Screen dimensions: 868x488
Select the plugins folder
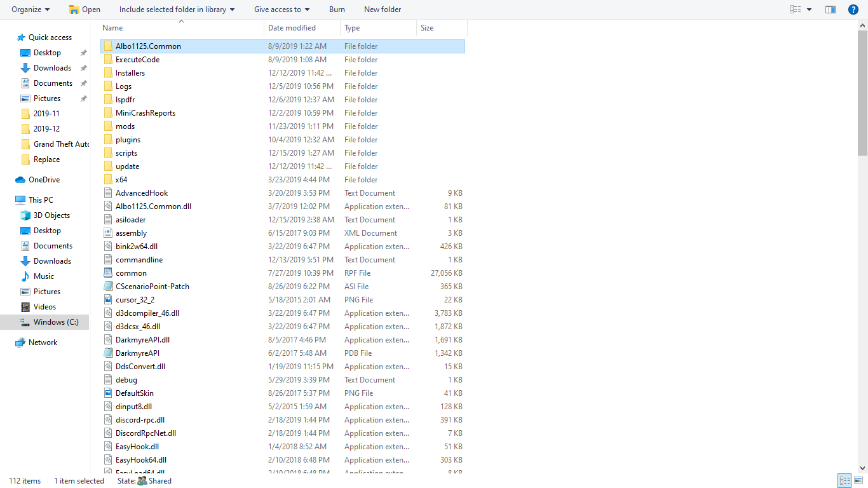click(x=128, y=140)
